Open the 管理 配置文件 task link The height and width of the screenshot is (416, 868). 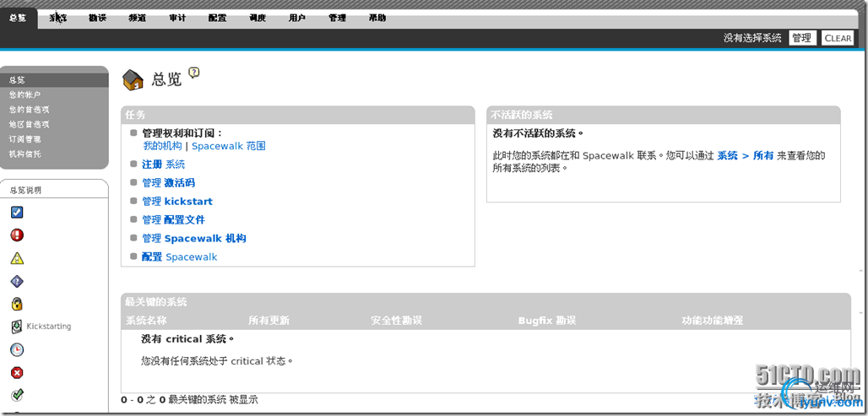coord(173,219)
